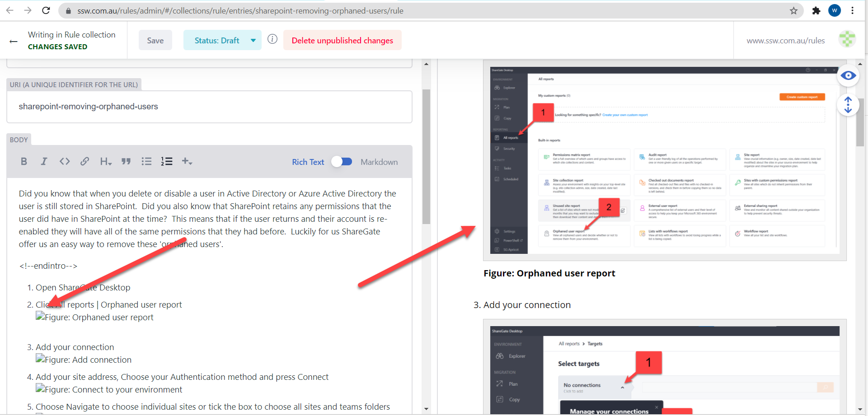Click 'Figure: Connect to your environment' placeholder
868x416 pixels.
pyautogui.click(x=109, y=390)
